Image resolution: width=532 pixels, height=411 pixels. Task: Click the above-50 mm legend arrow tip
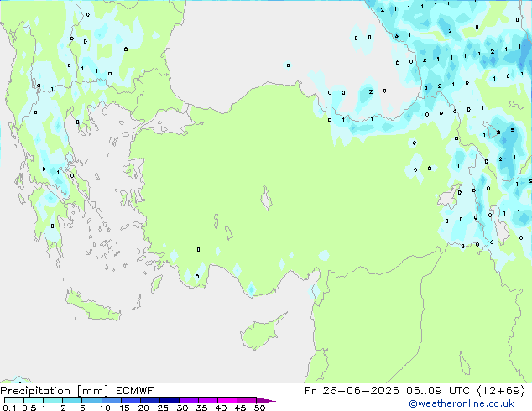[x=266, y=400]
